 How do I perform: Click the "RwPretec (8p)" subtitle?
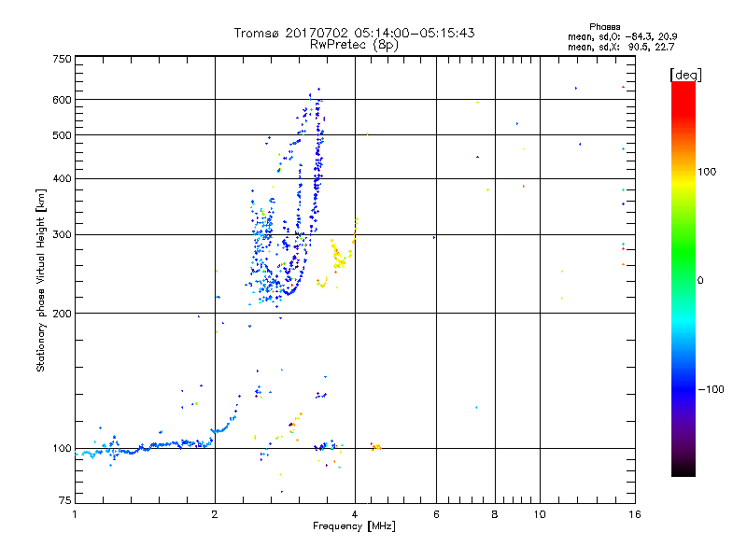(354, 45)
